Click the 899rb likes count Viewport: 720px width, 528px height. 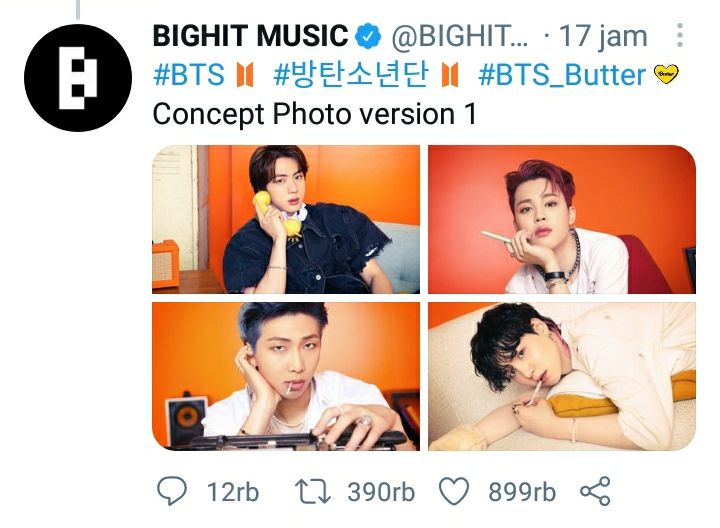[522, 491]
